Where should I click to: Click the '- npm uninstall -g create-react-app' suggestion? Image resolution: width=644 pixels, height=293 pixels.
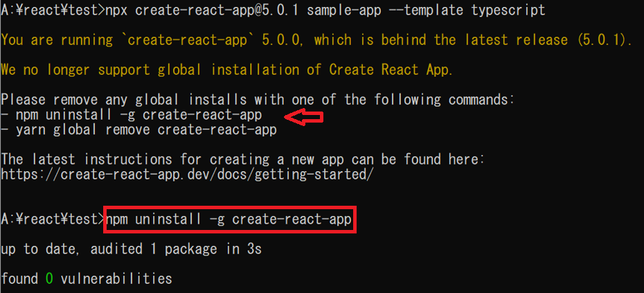coord(132,115)
